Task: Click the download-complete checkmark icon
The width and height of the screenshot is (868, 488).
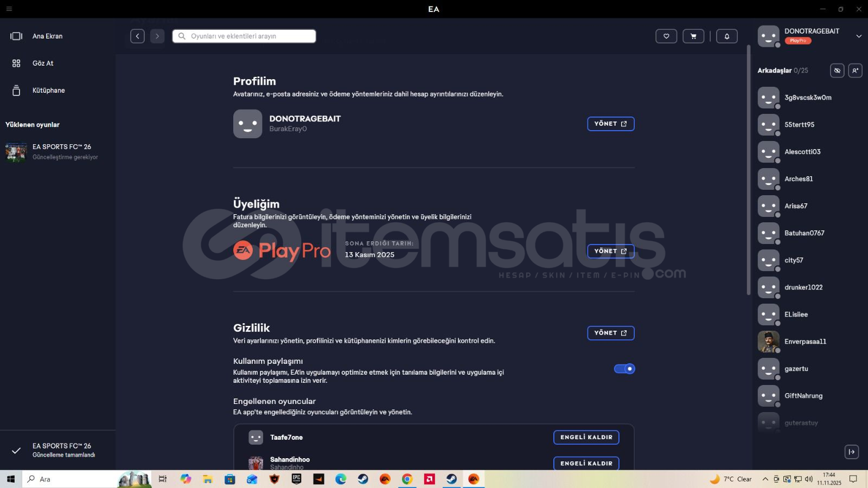Action: pyautogui.click(x=16, y=451)
